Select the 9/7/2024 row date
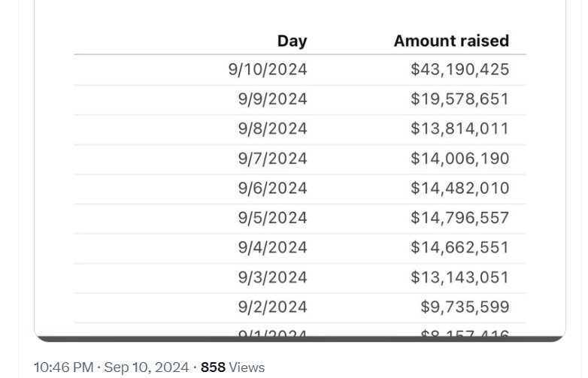The height and width of the screenshot is (378, 588). (273, 159)
